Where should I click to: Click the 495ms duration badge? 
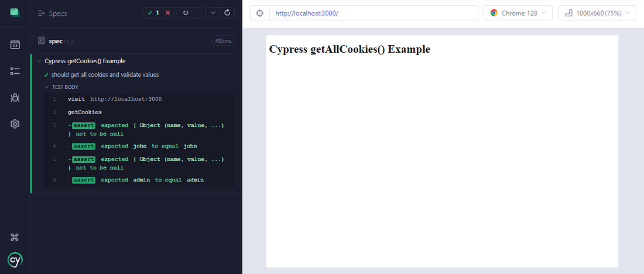pos(223,40)
